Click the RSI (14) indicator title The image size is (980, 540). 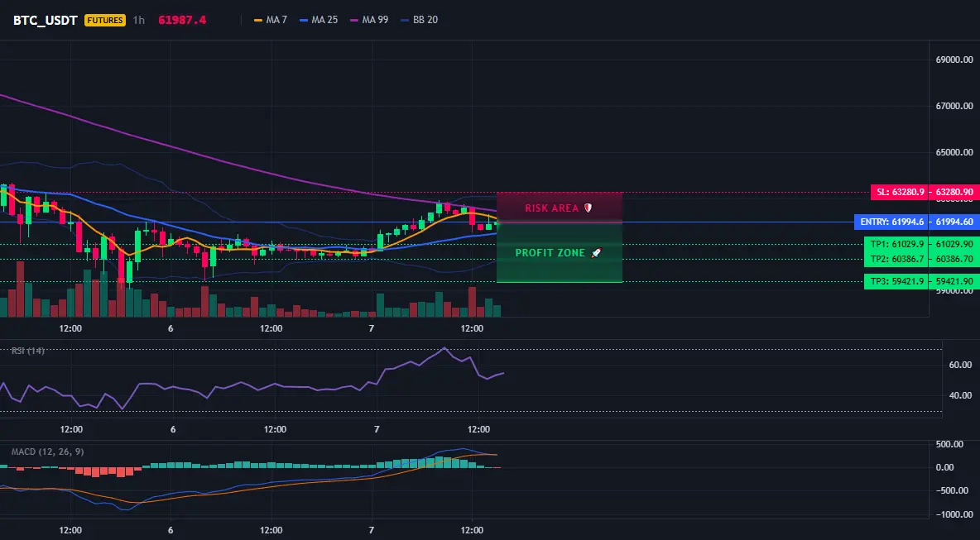(x=28, y=351)
